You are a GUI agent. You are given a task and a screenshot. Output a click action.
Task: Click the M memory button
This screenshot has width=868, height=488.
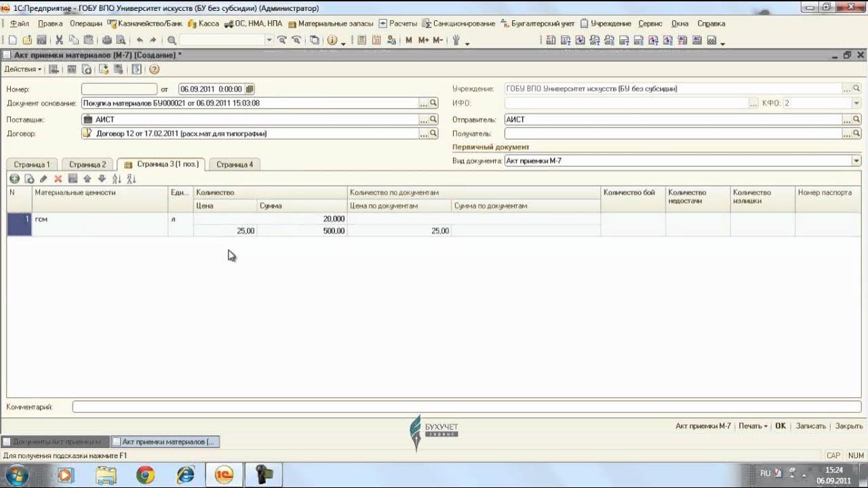(409, 41)
